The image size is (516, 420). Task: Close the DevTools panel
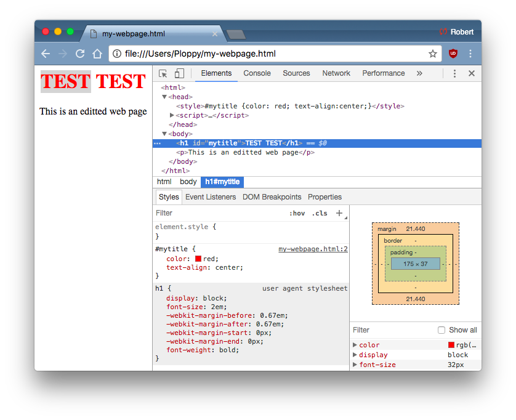[x=472, y=73]
